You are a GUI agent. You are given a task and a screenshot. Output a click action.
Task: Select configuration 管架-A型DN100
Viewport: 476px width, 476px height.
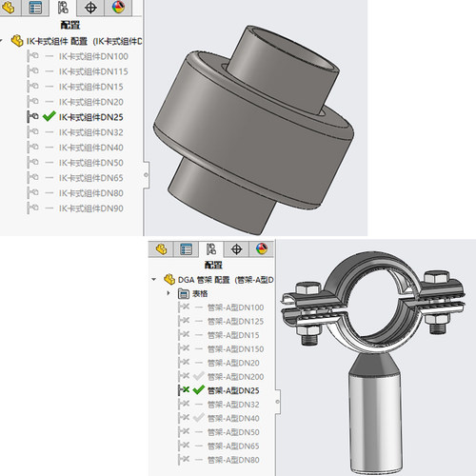point(235,307)
